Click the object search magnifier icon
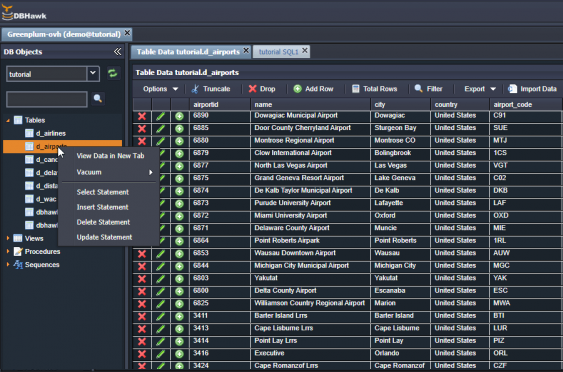Screen dimensions: 563x372 tap(98, 98)
